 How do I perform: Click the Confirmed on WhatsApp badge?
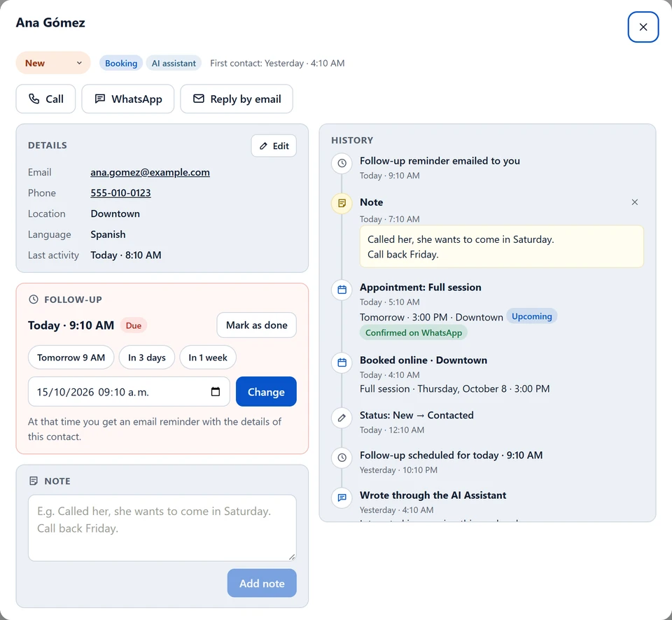tap(414, 332)
